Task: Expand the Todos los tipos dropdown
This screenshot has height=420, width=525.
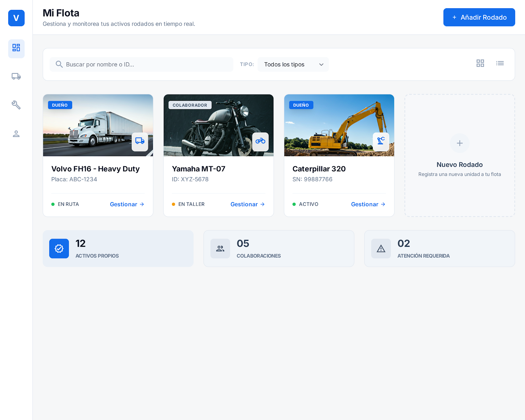Action: click(293, 65)
